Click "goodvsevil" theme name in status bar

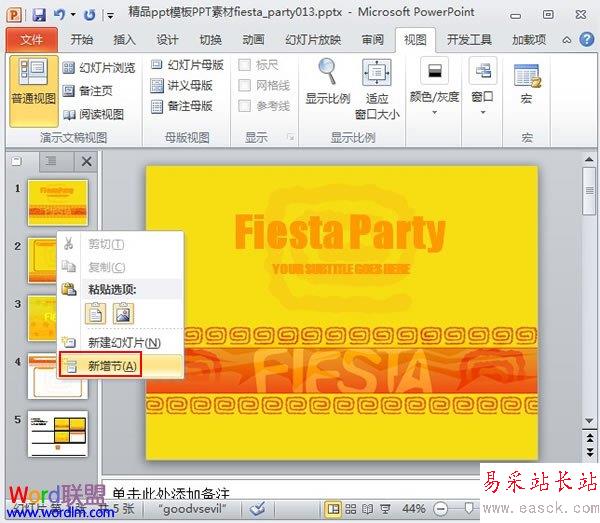(x=192, y=510)
